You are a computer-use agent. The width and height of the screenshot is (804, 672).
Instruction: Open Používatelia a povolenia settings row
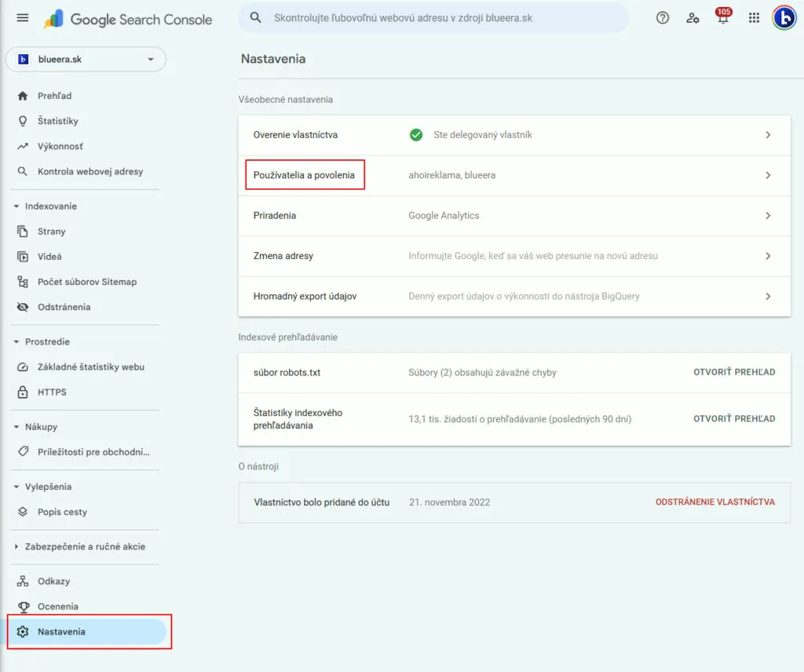click(304, 175)
